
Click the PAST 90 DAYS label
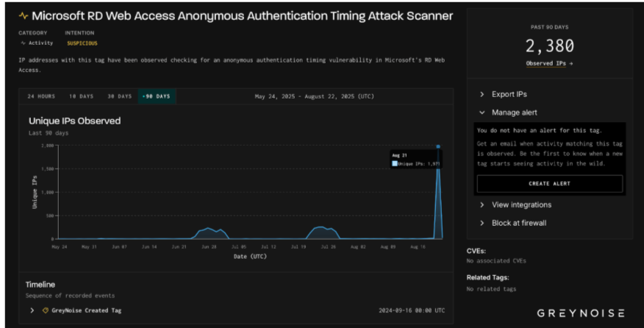click(550, 27)
